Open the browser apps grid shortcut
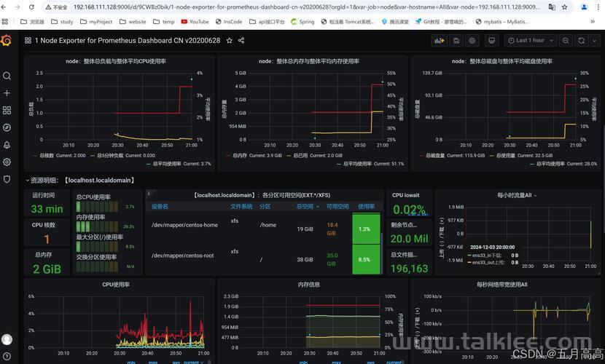 click(5, 22)
